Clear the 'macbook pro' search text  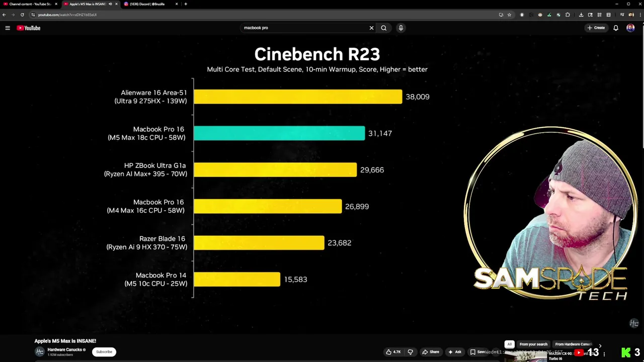[371, 28]
